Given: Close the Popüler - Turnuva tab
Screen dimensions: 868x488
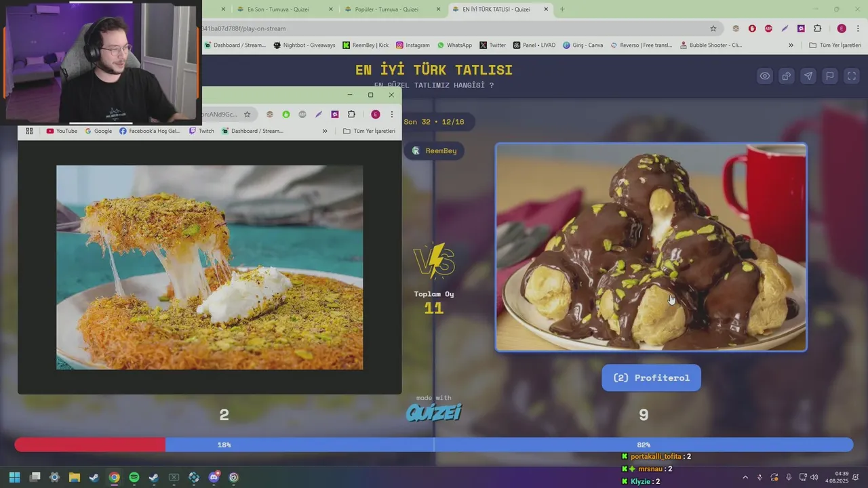Looking at the screenshot, I should pyautogui.click(x=438, y=9).
